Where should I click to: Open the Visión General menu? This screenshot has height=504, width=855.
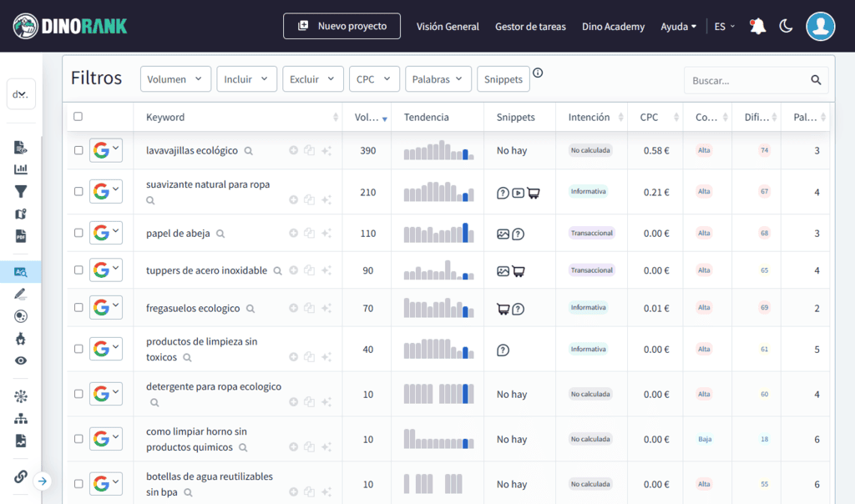coord(448,27)
